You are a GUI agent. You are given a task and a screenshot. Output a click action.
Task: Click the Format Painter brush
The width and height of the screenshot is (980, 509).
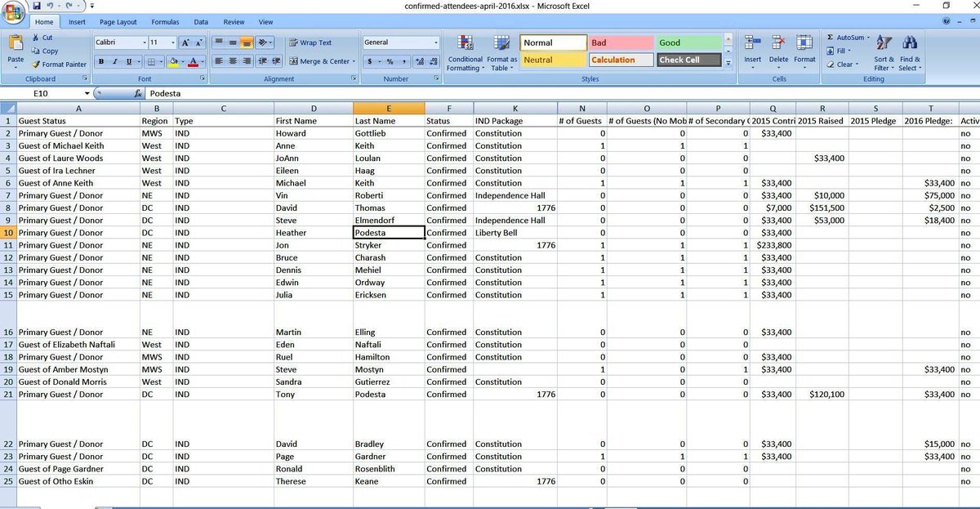point(36,65)
